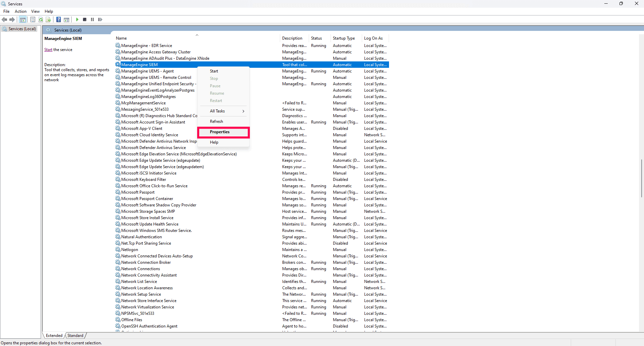Open the View menu

click(35, 11)
